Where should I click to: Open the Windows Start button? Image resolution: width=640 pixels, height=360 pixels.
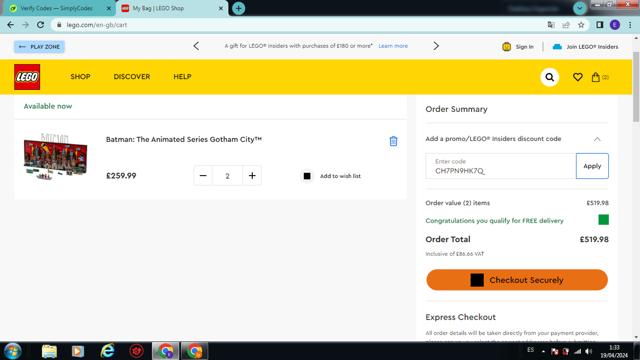pos(12,351)
